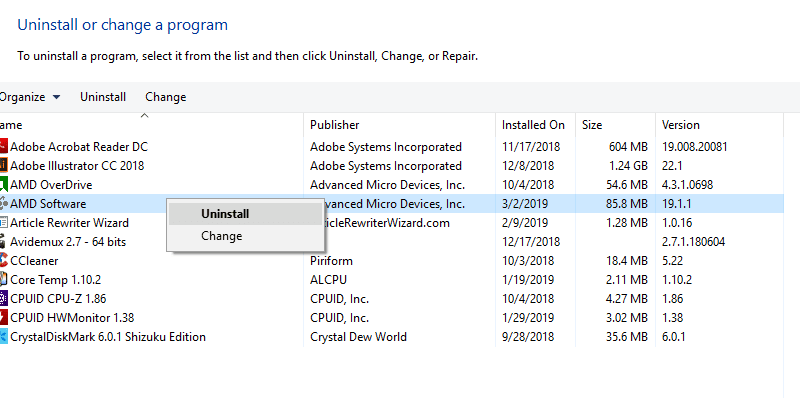The image size is (800, 398).
Task: Click the CrystalDiskMark Shizuku Edition icon
Action: (x=4, y=337)
